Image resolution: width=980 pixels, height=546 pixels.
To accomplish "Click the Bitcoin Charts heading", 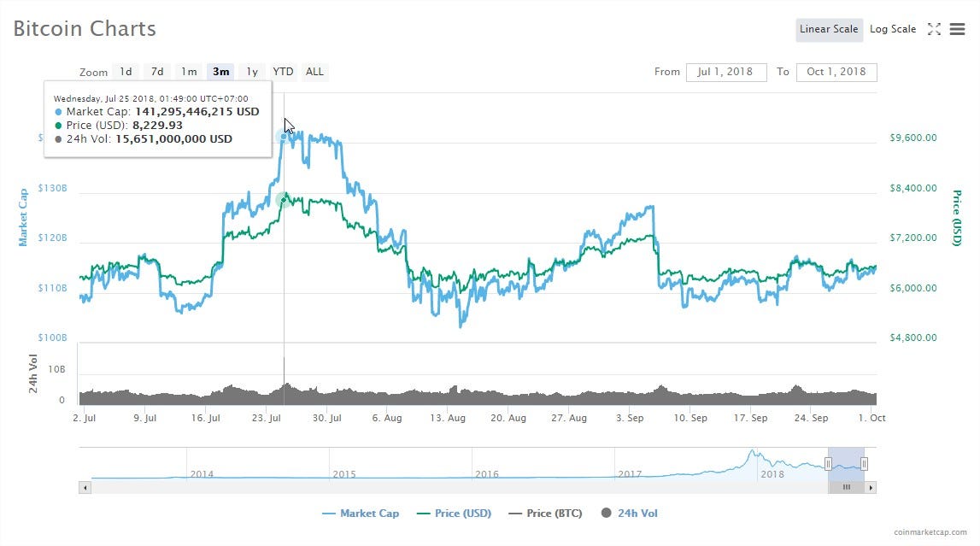I will [85, 29].
